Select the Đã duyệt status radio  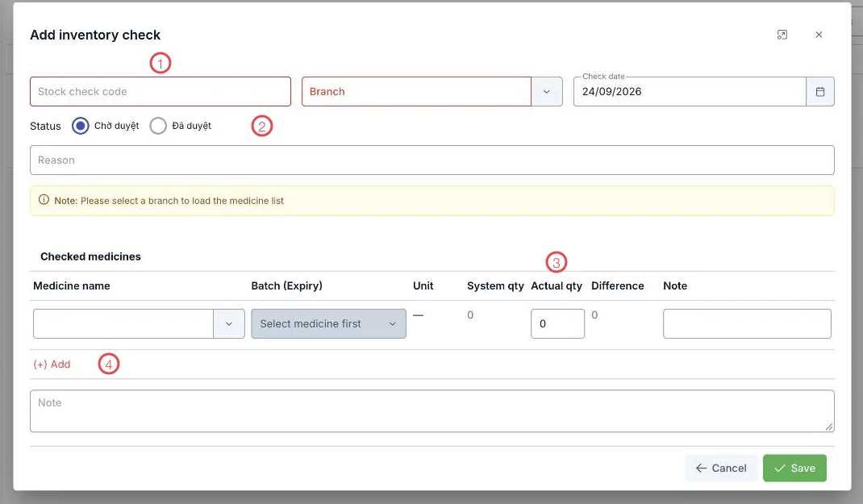158,126
